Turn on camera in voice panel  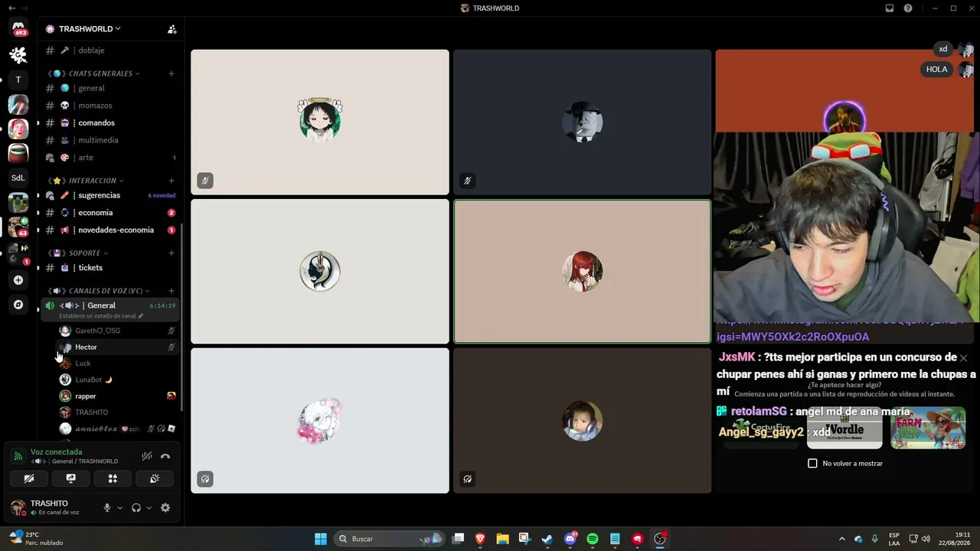(29, 479)
